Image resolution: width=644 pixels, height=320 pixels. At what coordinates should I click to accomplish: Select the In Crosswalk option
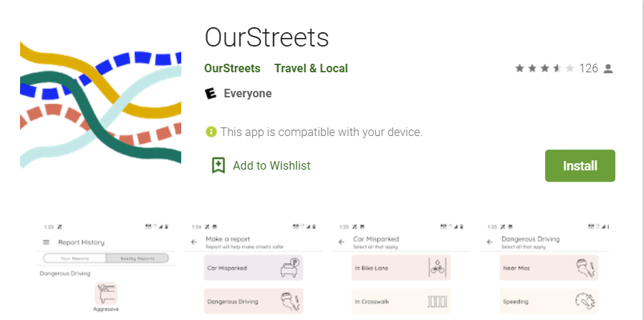[x=401, y=301]
